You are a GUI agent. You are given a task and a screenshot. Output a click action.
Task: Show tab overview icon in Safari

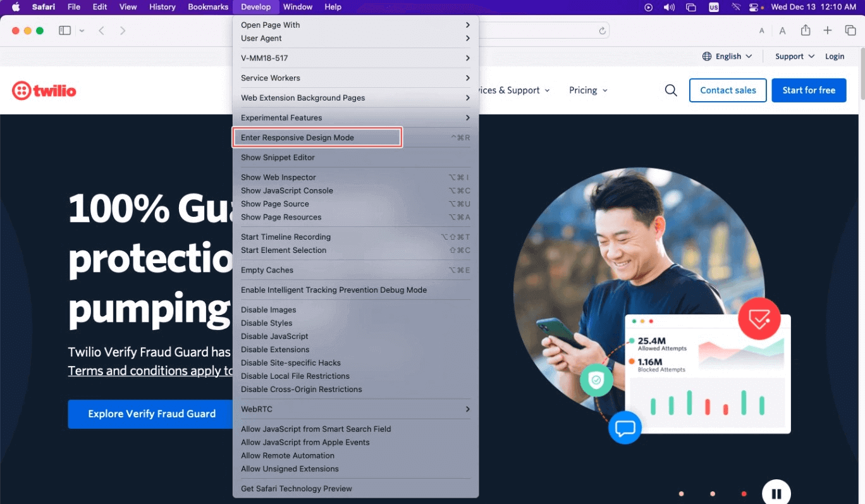[850, 30]
